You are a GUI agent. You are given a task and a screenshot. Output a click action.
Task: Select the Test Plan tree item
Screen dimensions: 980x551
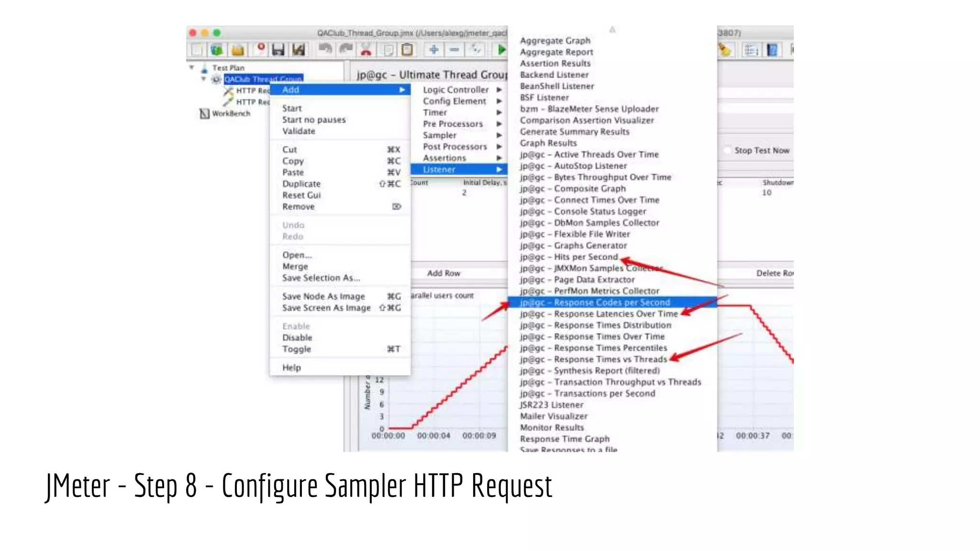point(228,68)
